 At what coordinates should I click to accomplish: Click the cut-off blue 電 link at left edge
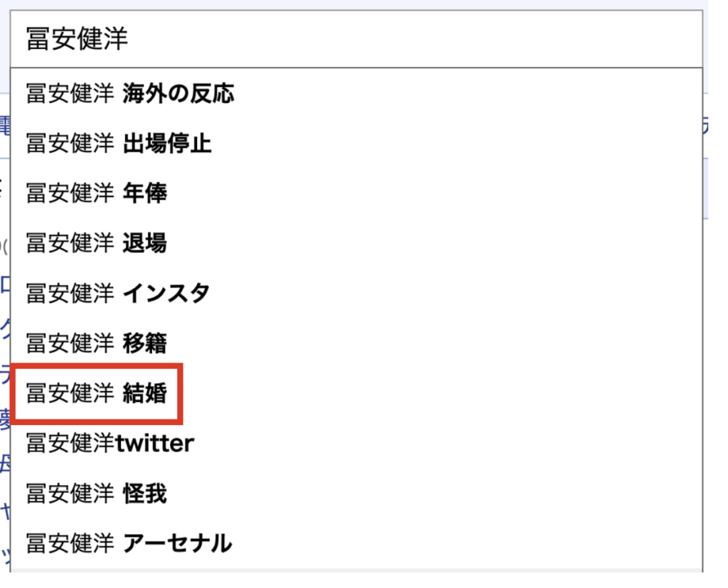[4, 125]
